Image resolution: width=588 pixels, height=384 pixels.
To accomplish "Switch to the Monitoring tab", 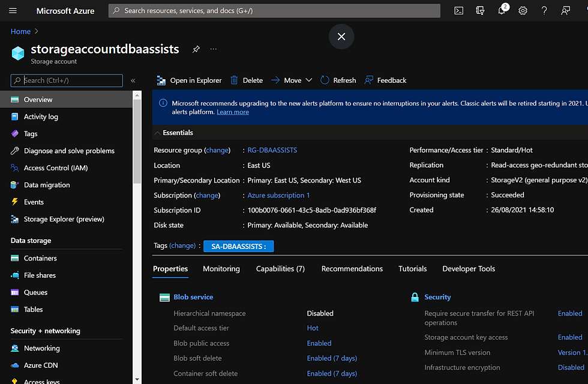I will pyautogui.click(x=221, y=269).
